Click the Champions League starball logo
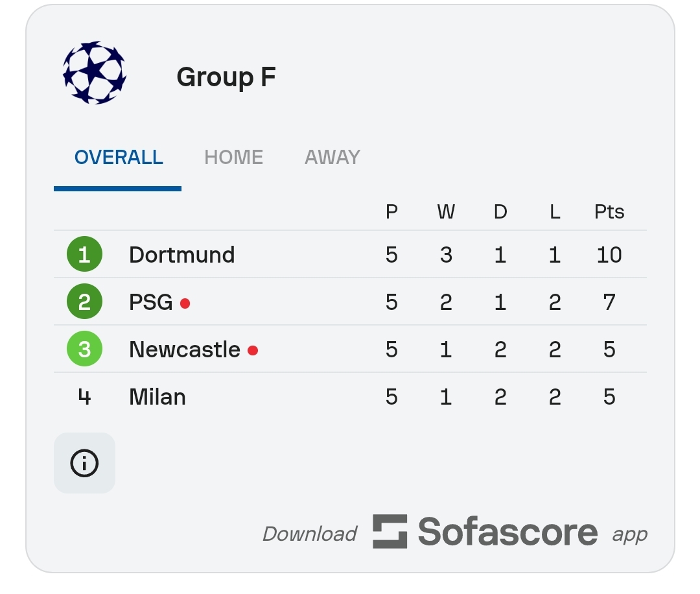The height and width of the screenshot is (594, 700). pyautogui.click(x=94, y=73)
